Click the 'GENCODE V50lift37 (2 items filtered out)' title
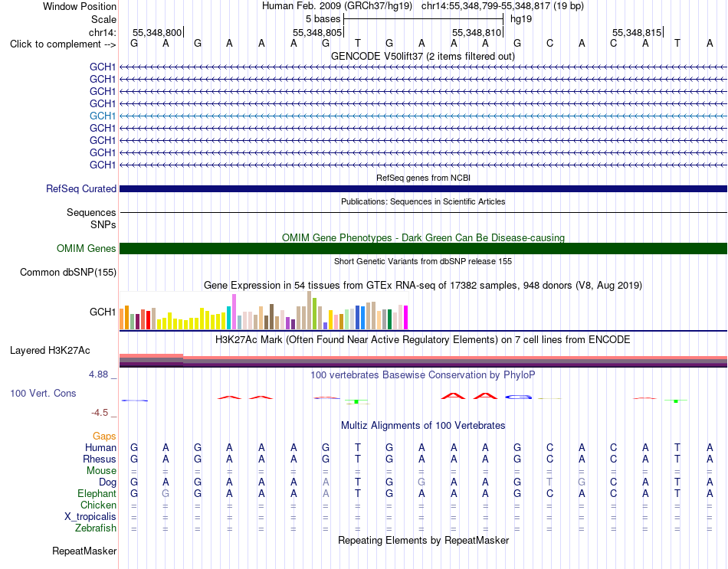The image size is (728, 569). (423, 56)
